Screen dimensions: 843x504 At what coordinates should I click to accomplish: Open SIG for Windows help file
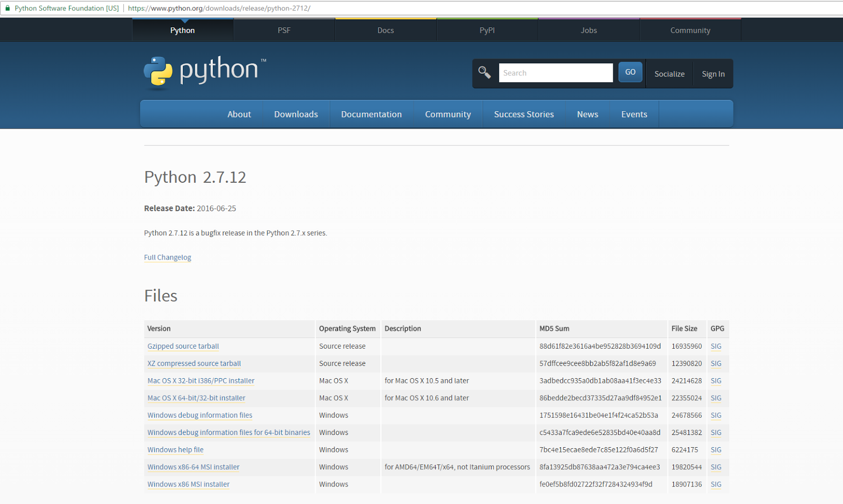[x=716, y=450]
